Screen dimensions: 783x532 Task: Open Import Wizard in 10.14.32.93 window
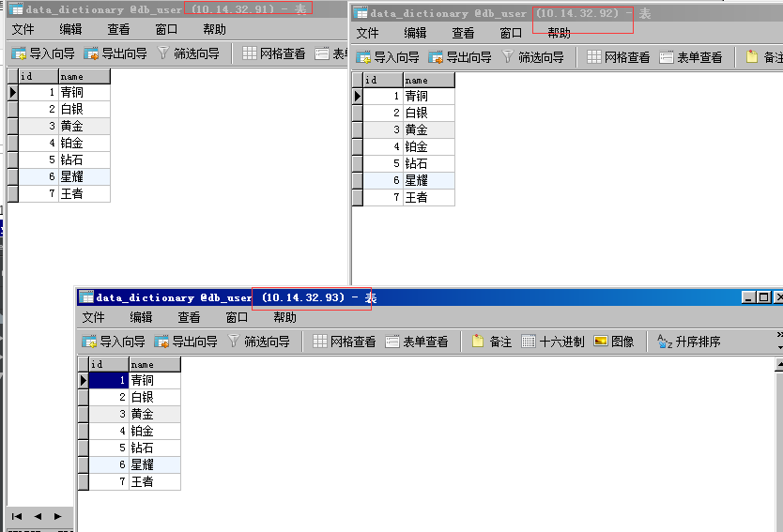(114, 342)
